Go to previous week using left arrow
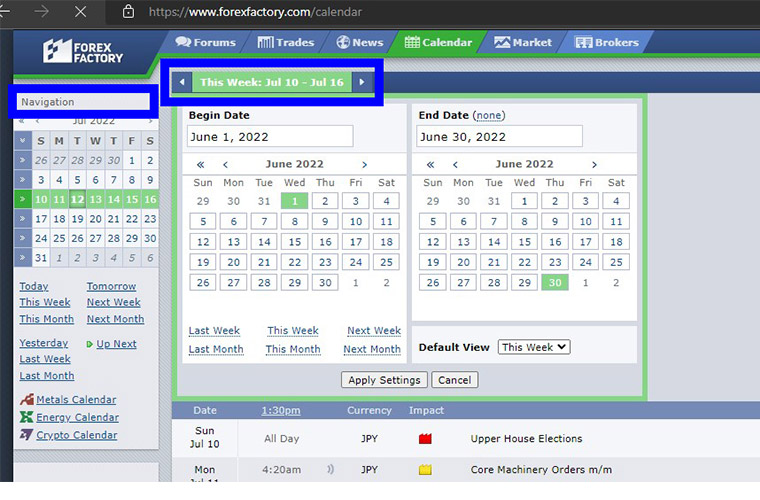This screenshot has width=760, height=500. click(x=182, y=82)
